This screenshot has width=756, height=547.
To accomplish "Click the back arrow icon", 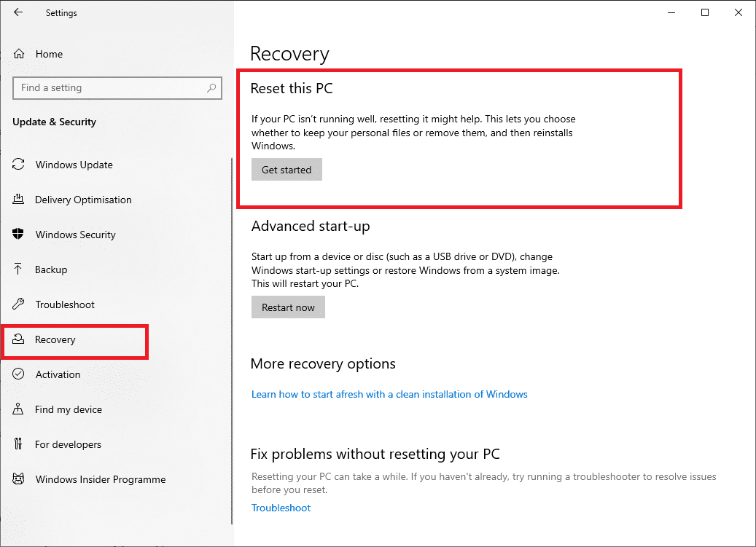I will point(18,12).
